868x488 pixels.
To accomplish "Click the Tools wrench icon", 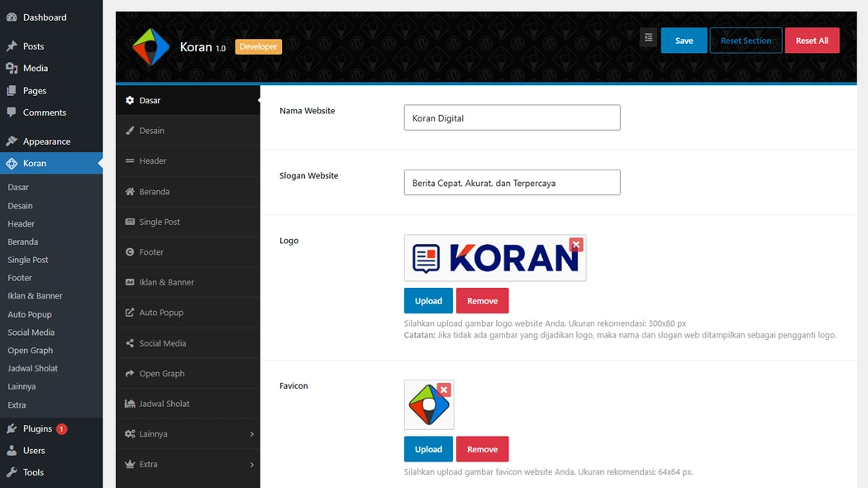I will pos(12,472).
